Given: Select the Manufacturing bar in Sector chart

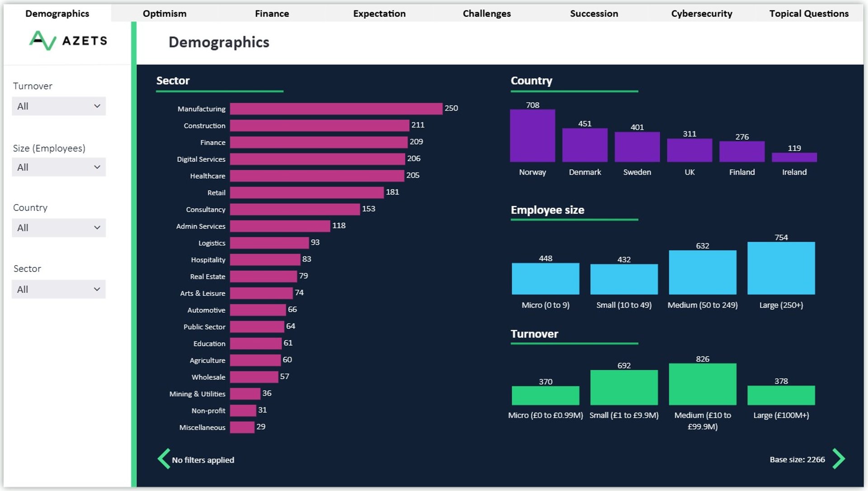Looking at the screenshot, I should [336, 109].
